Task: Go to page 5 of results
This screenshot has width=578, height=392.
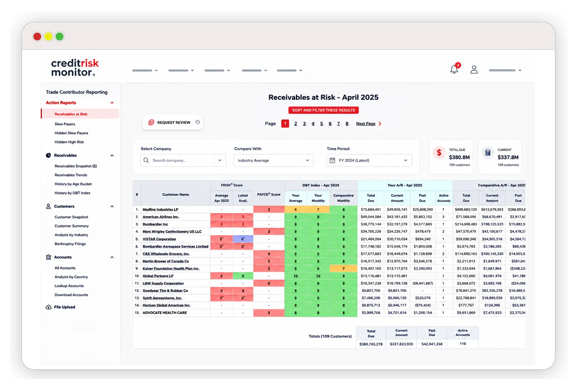Action: pyautogui.click(x=321, y=123)
